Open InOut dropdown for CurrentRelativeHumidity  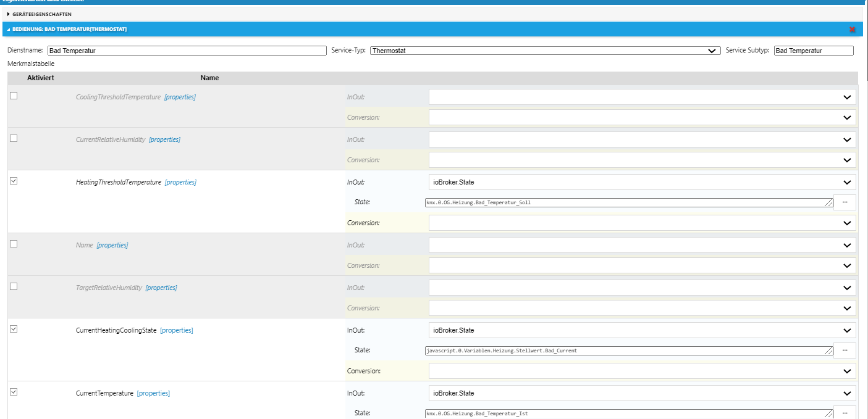point(643,139)
